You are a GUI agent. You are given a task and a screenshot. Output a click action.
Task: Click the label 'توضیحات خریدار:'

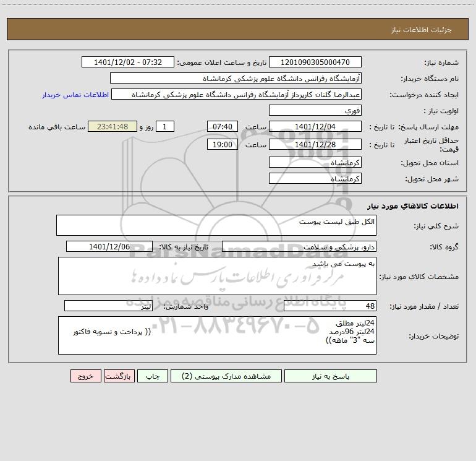433,337
